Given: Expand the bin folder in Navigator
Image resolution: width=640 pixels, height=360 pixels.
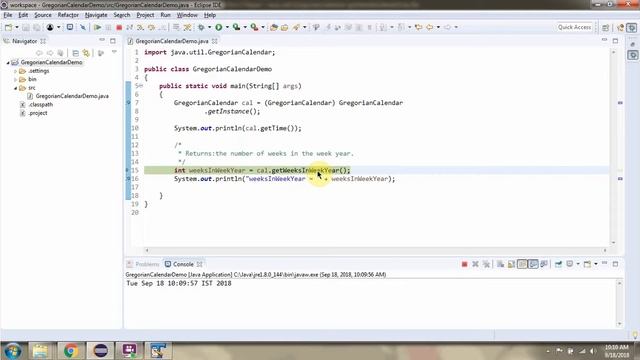Looking at the screenshot, I should tap(16, 80).
